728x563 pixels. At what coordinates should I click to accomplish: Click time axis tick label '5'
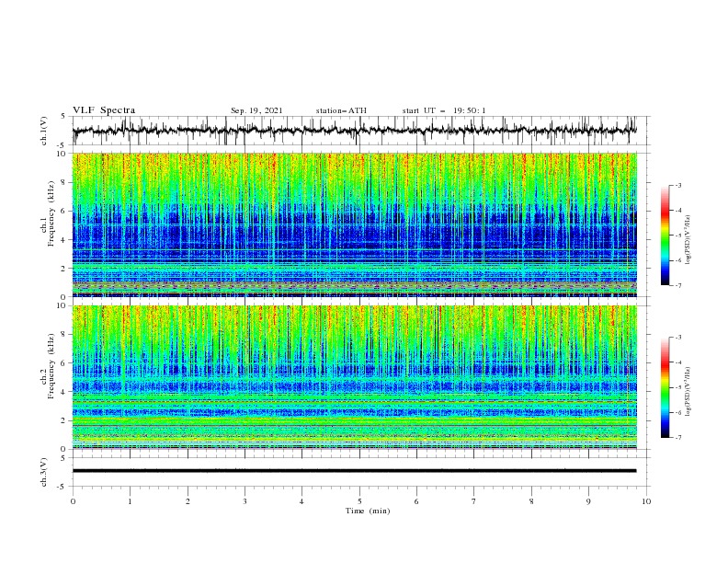point(359,501)
